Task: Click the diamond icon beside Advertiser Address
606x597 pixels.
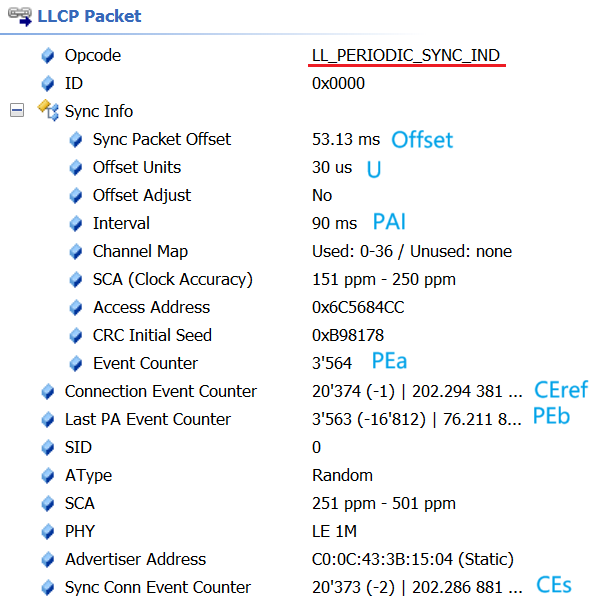Action: (x=48, y=560)
